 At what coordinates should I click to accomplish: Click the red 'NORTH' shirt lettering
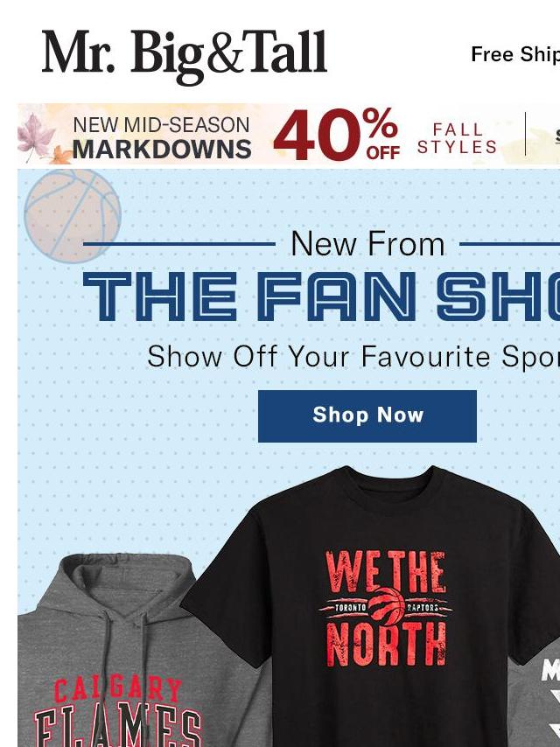387,644
